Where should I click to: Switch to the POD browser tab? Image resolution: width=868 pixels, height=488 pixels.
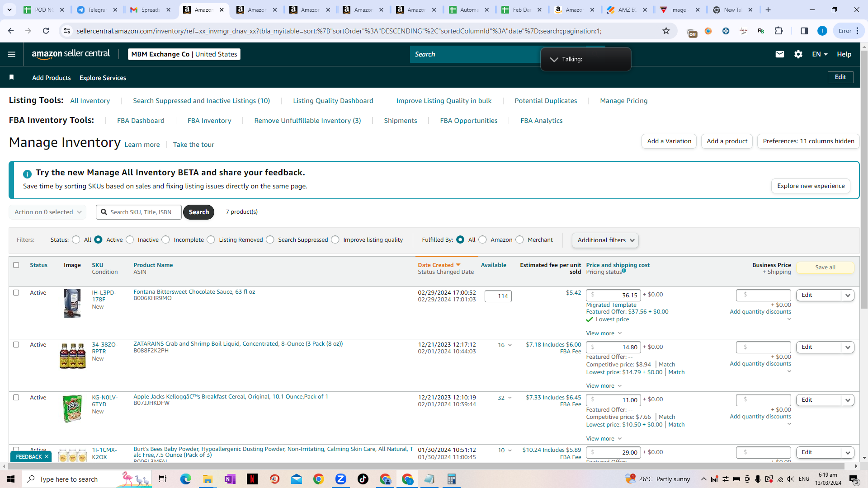(44, 9)
